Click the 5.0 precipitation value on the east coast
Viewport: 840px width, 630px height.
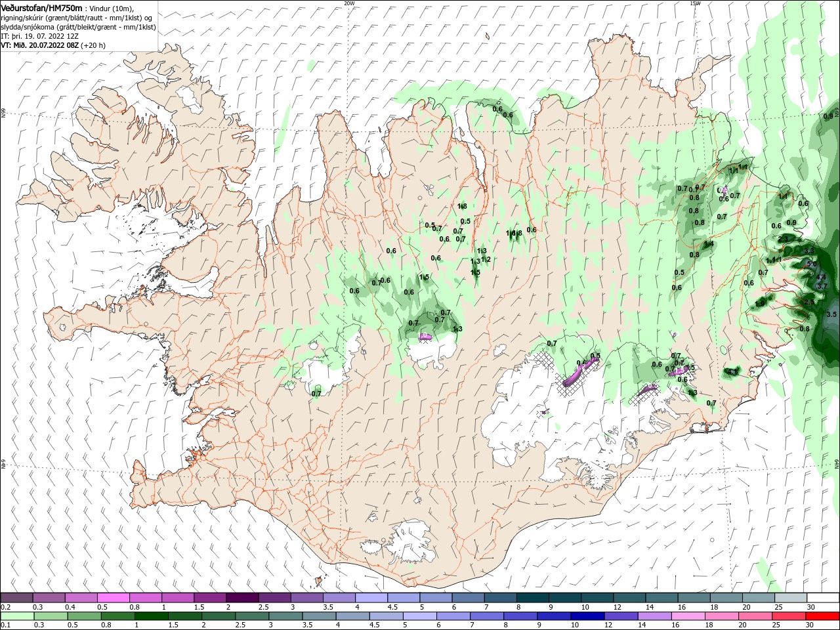[x=812, y=264]
